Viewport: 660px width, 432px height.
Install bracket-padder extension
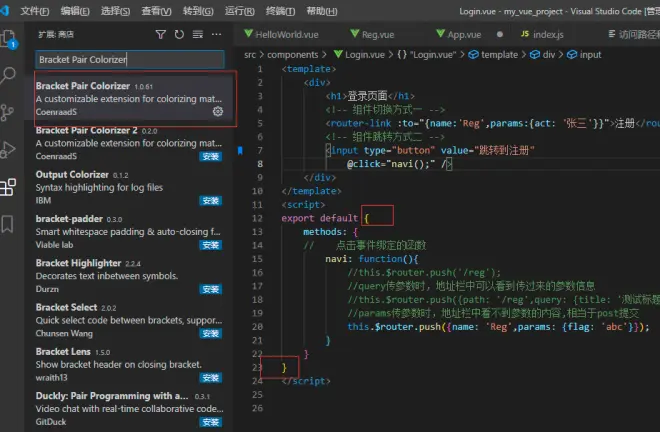pyautogui.click(x=210, y=245)
